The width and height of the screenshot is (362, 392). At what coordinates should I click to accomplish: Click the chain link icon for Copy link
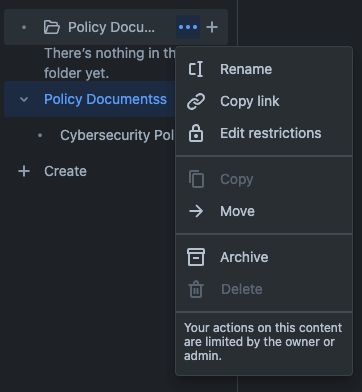pos(196,101)
